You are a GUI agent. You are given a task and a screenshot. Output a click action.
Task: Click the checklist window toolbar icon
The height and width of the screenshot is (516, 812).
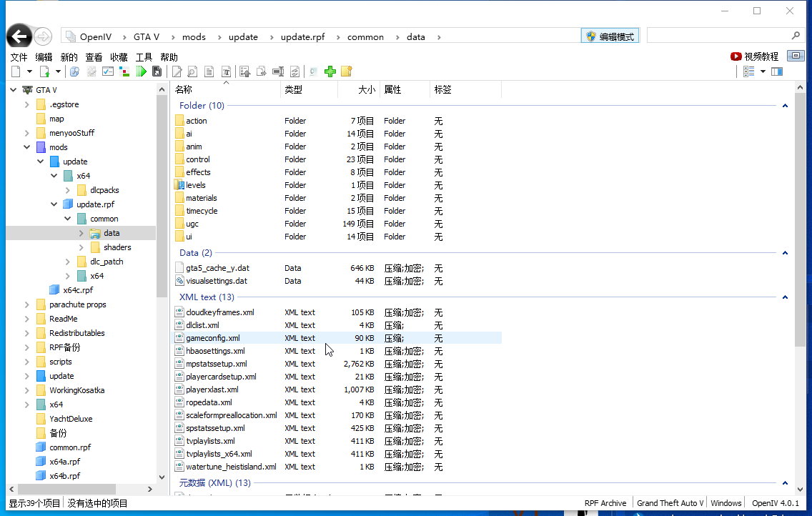(108, 71)
